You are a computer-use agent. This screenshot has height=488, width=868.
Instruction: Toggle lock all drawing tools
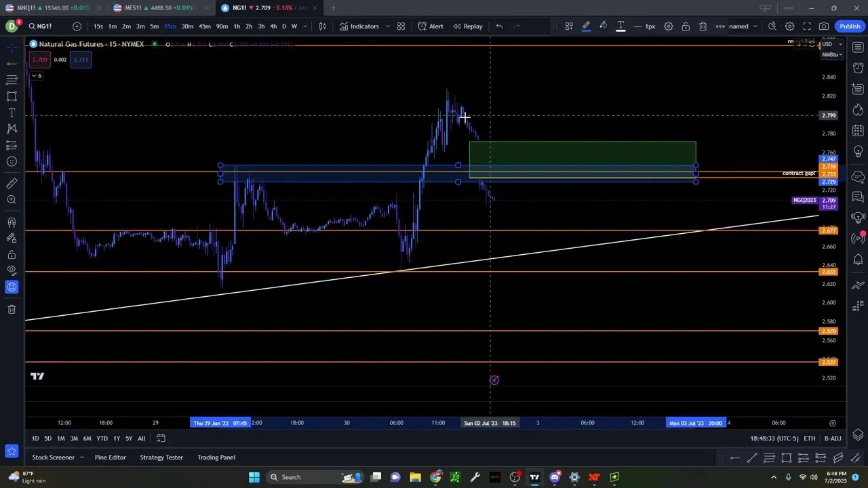12,255
